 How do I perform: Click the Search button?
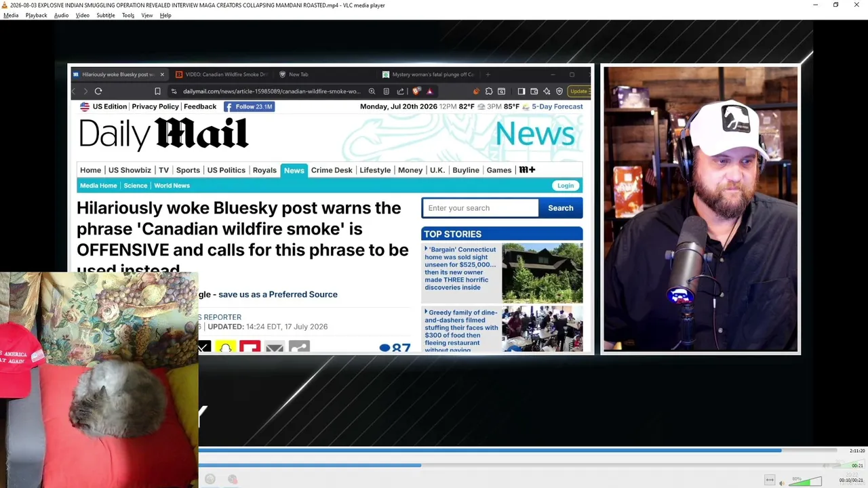pyautogui.click(x=560, y=208)
